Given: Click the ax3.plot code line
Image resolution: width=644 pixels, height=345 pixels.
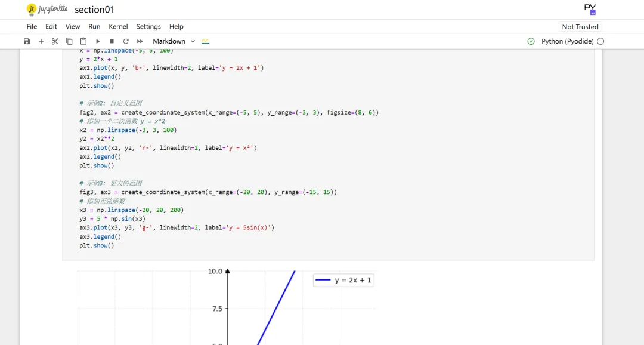Looking at the screenshot, I should [177, 227].
